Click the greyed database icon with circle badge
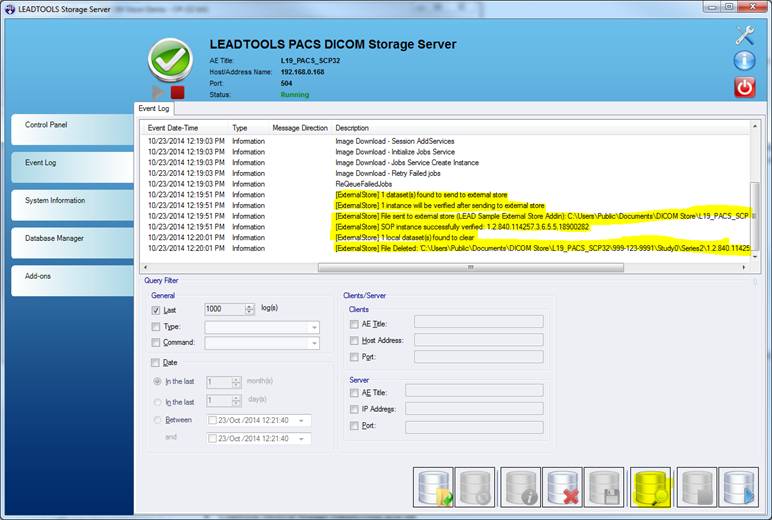Screen dimensions: 772x520 pos(475,488)
